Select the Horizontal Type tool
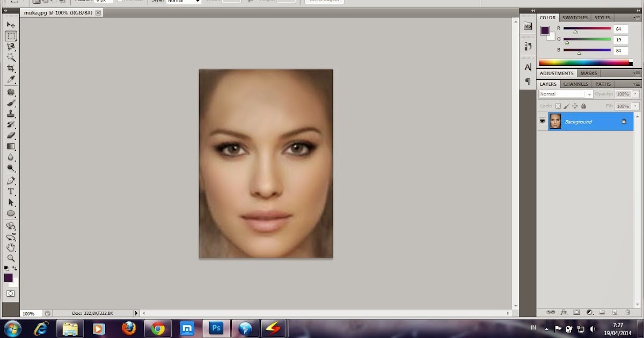 [x=11, y=192]
